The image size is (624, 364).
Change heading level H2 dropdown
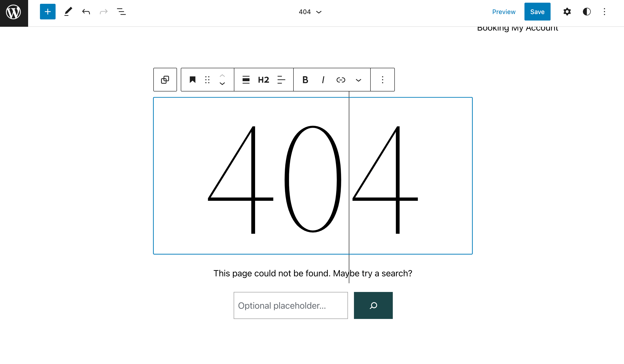click(x=264, y=80)
